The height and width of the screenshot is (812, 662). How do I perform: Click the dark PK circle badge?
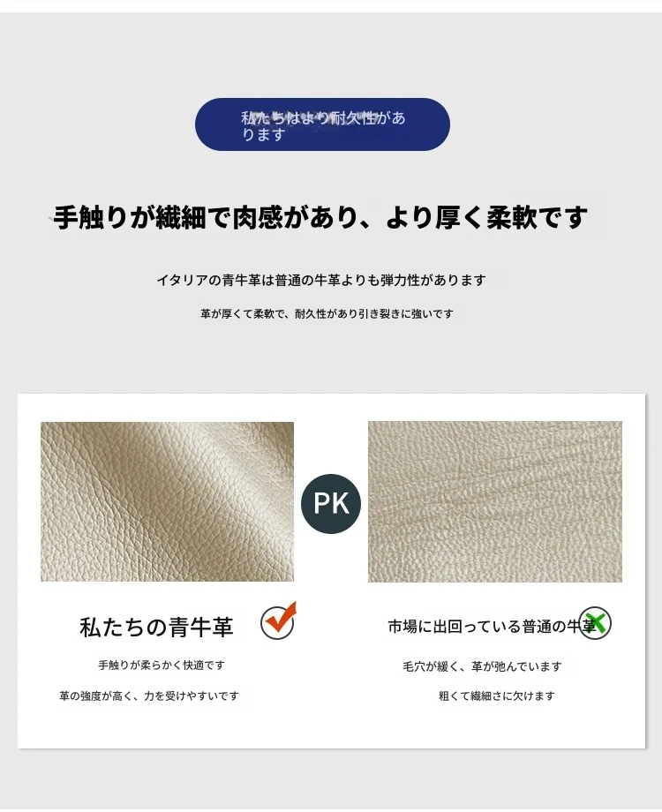coord(331,503)
